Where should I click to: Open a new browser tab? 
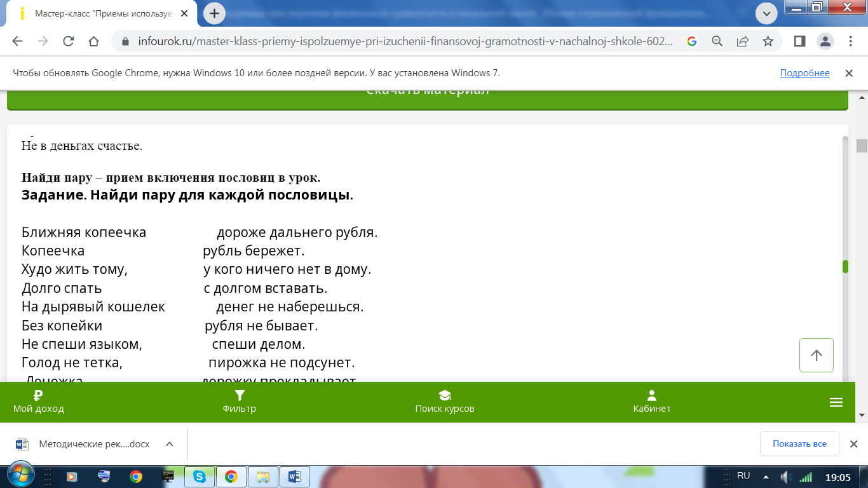point(215,13)
